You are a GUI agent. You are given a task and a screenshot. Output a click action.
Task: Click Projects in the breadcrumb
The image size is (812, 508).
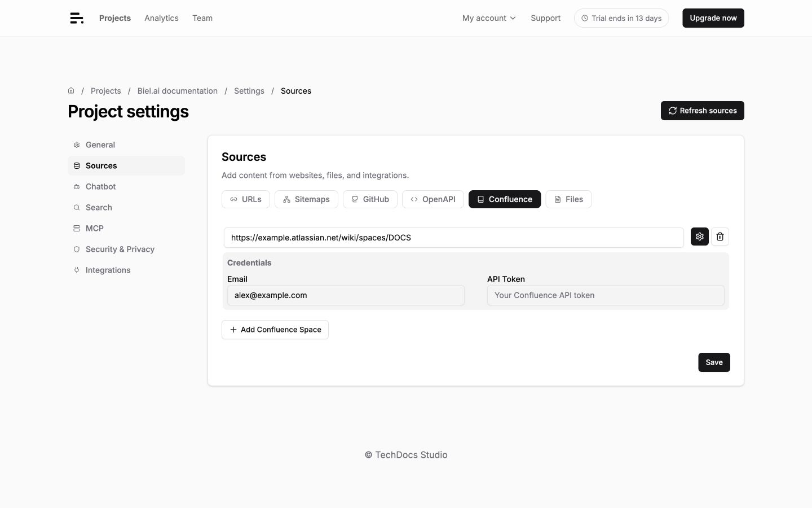pos(105,91)
